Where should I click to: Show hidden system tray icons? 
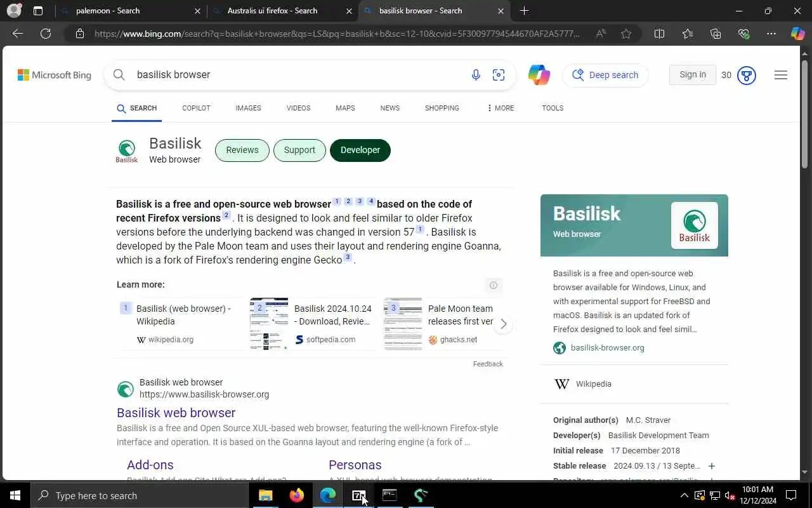coord(684,495)
